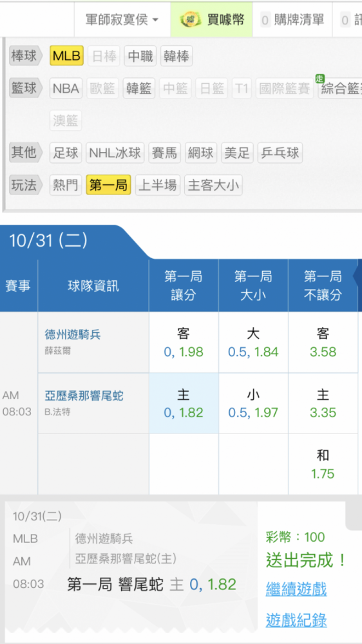The height and width of the screenshot is (644, 362).
Task: Bet 和 draw odds 1.75
Action: [x=323, y=464]
